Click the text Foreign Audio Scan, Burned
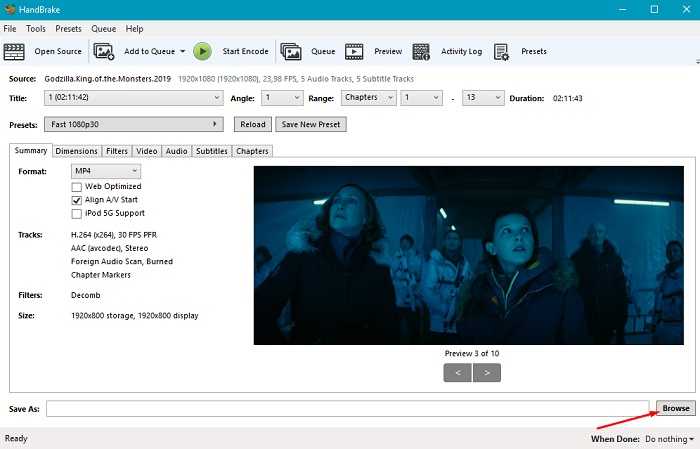The image size is (700, 449). coord(122,262)
